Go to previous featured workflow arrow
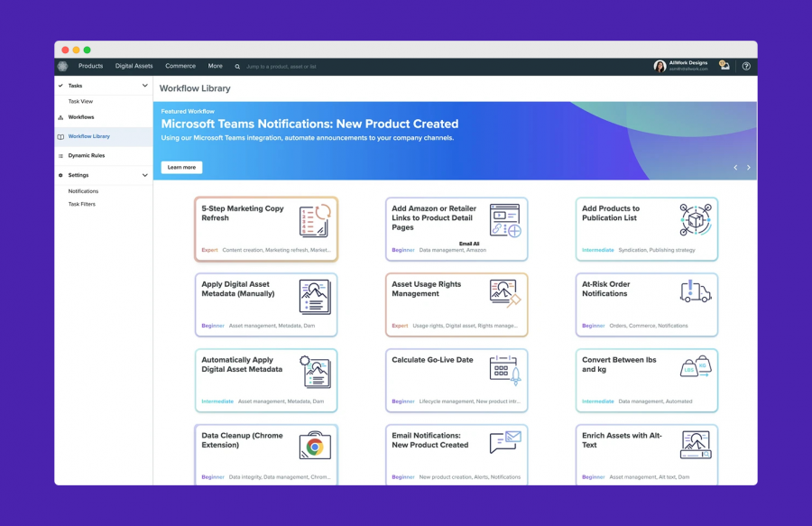 point(735,167)
